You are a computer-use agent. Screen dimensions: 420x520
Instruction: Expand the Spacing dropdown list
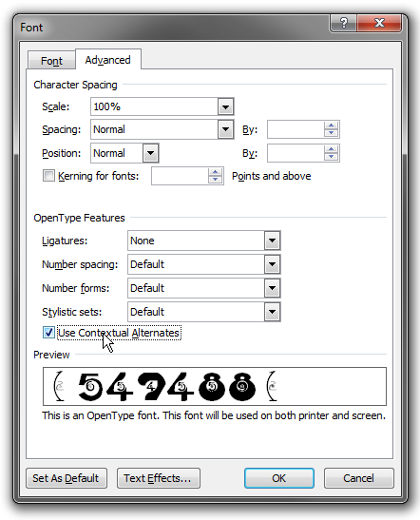click(225, 129)
